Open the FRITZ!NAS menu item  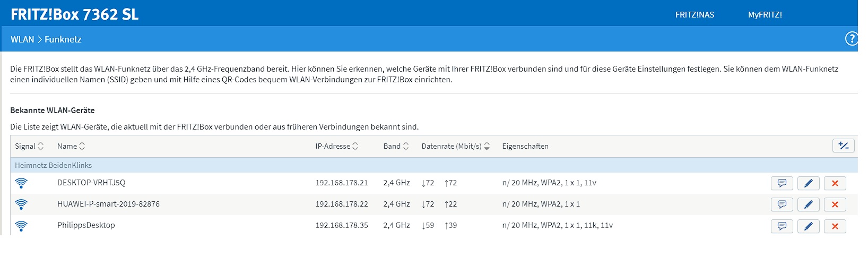point(695,15)
